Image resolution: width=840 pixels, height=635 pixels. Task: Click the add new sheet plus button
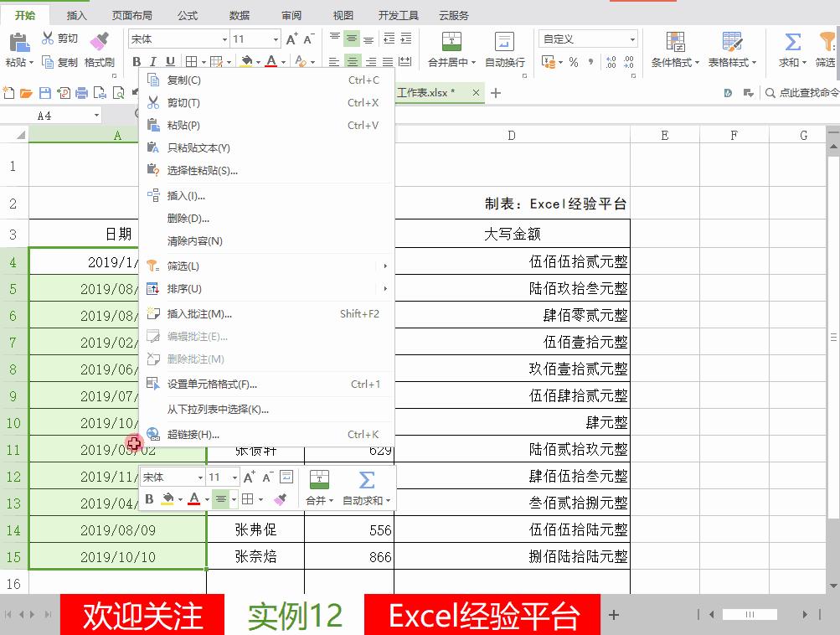point(614,614)
